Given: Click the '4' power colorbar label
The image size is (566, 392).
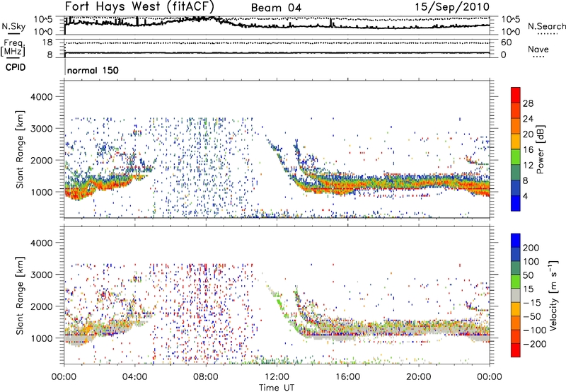Looking at the screenshot, I should click(526, 197).
